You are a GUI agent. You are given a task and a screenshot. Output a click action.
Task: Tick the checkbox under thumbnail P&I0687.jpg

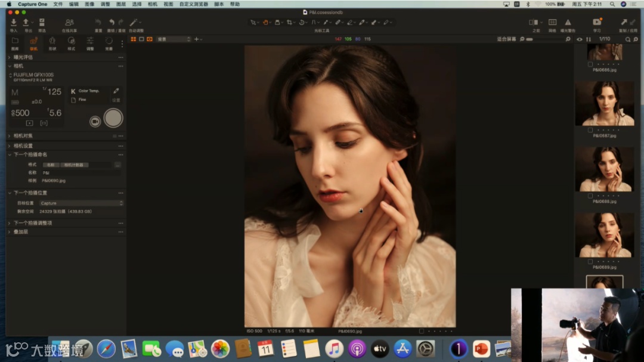[590, 130]
